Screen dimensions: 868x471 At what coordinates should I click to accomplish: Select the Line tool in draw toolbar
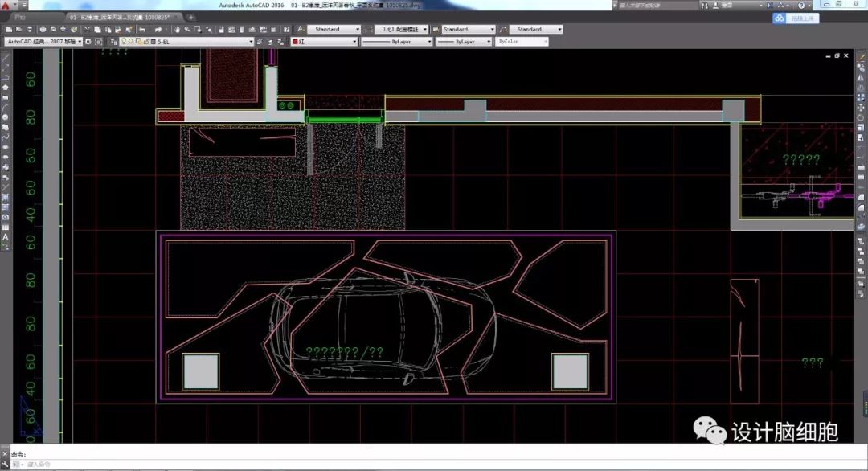point(6,60)
